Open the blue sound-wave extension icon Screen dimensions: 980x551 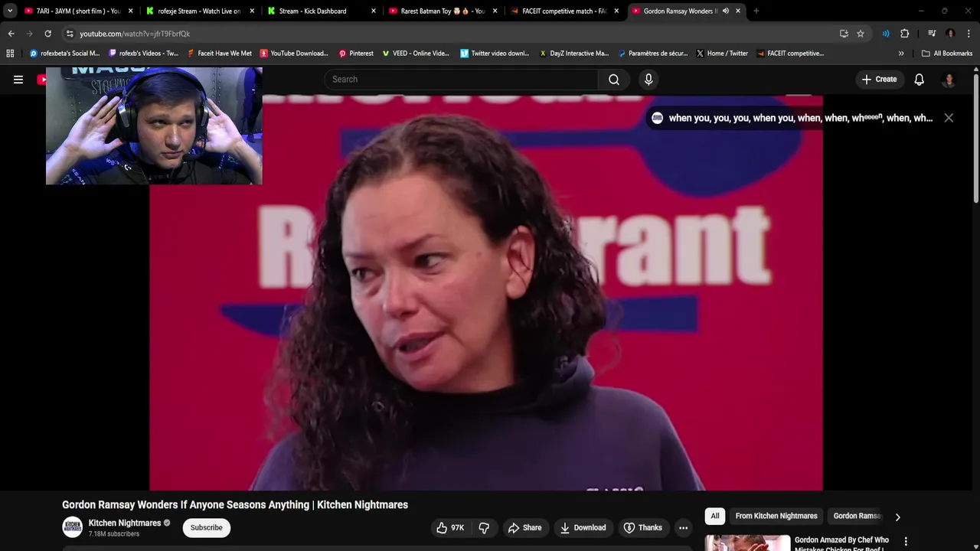[886, 34]
